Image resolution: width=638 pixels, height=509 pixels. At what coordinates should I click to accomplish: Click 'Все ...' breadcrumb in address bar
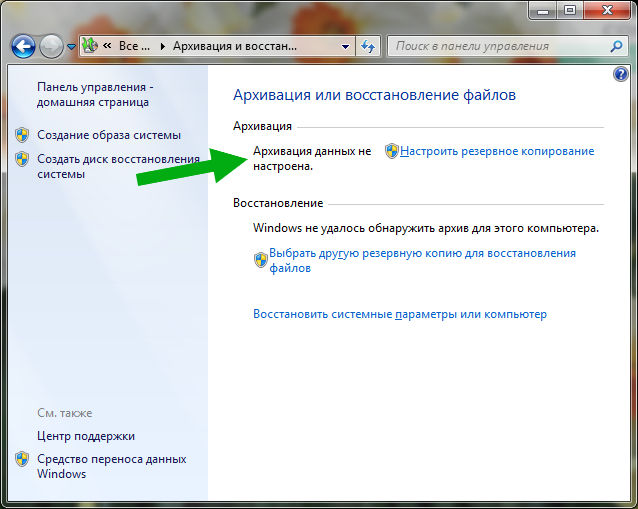point(134,46)
